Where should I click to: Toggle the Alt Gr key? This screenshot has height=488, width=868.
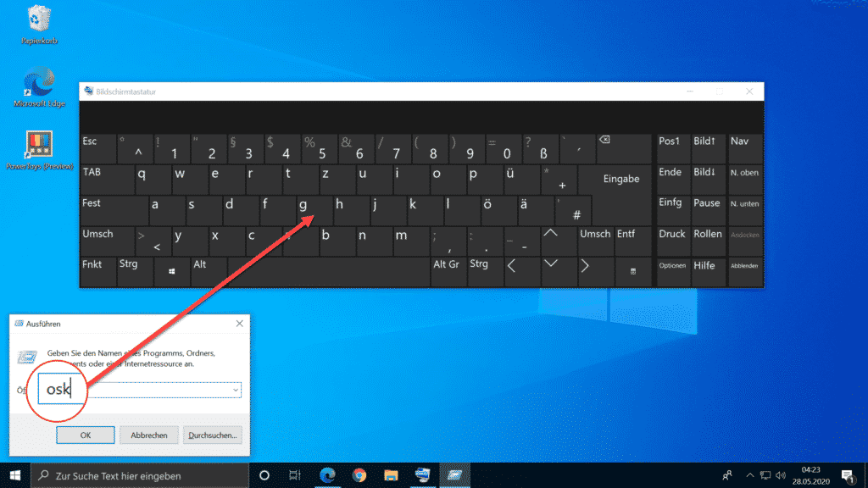tap(448, 271)
